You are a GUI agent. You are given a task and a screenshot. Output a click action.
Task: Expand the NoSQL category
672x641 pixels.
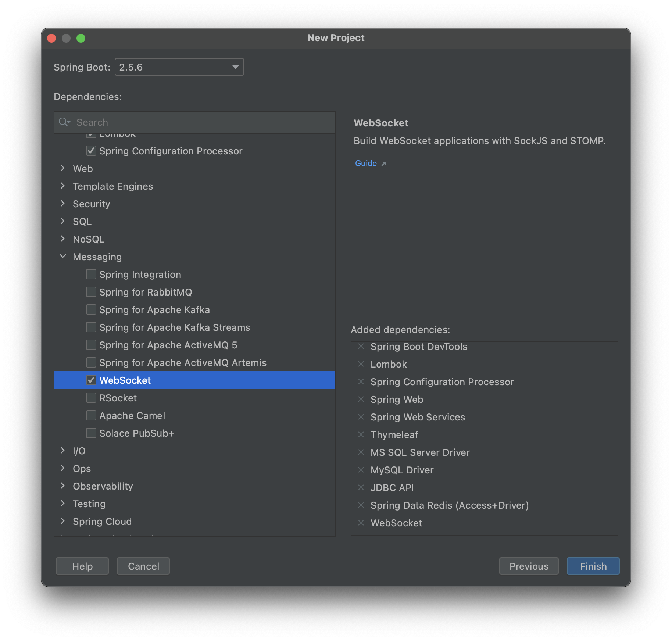point(63,239)
